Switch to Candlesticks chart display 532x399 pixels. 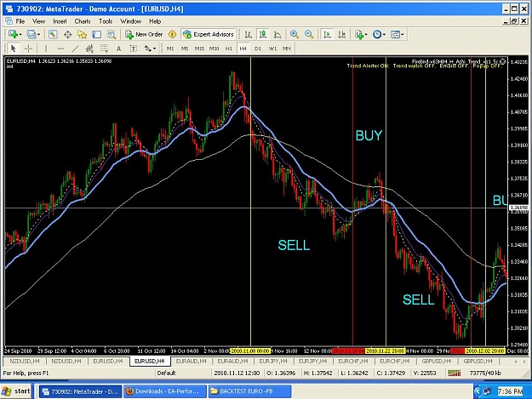click(263, 34)
